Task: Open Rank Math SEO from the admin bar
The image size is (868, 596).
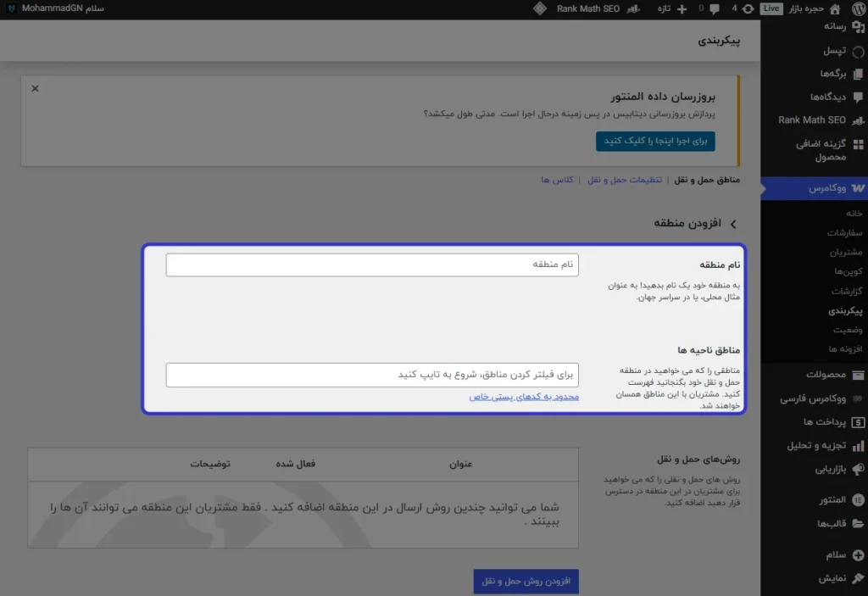Action: pyautogui.click(x=587, y=9)
